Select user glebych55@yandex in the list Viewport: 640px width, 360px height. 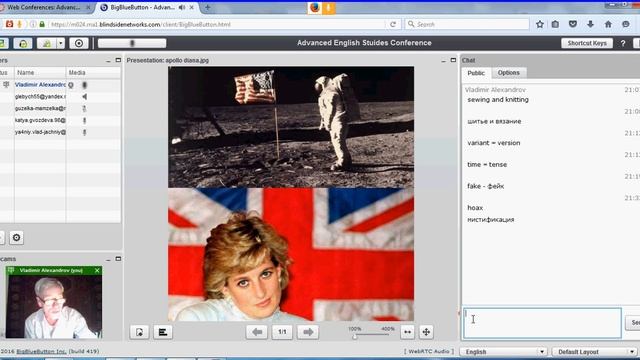click(x=40, y=97)
